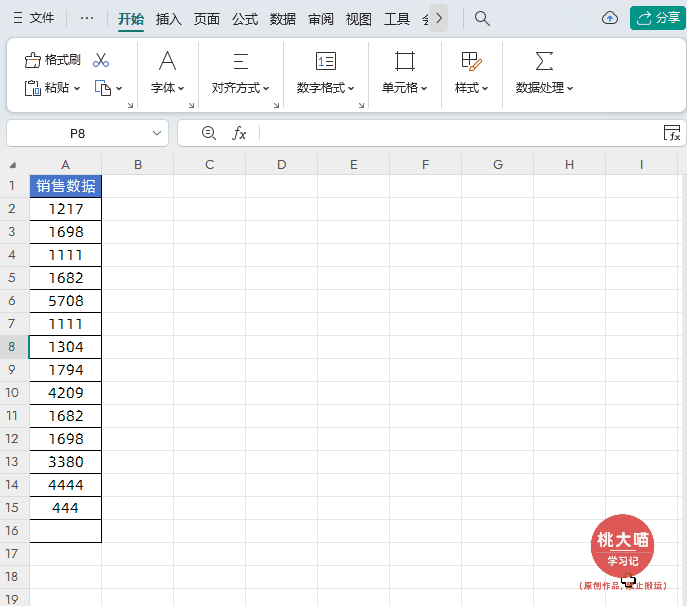The width and height of the screenshot is (687, 606).
Task: Open the 插入 tab
Action: click(168, 19)
